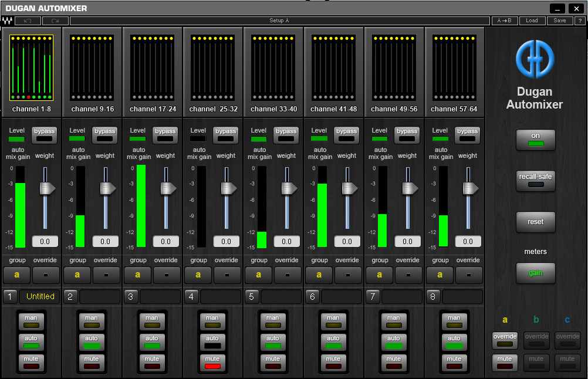The image size is (588, 379).
Task: Open channel 5 group selector 'a'
Action: point(258,275)
